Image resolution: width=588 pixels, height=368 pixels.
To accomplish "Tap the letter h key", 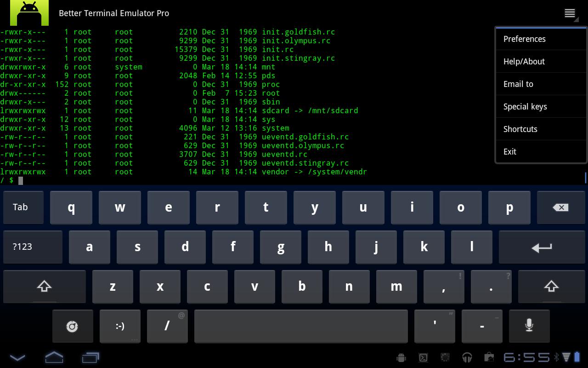I will (328, 247).
